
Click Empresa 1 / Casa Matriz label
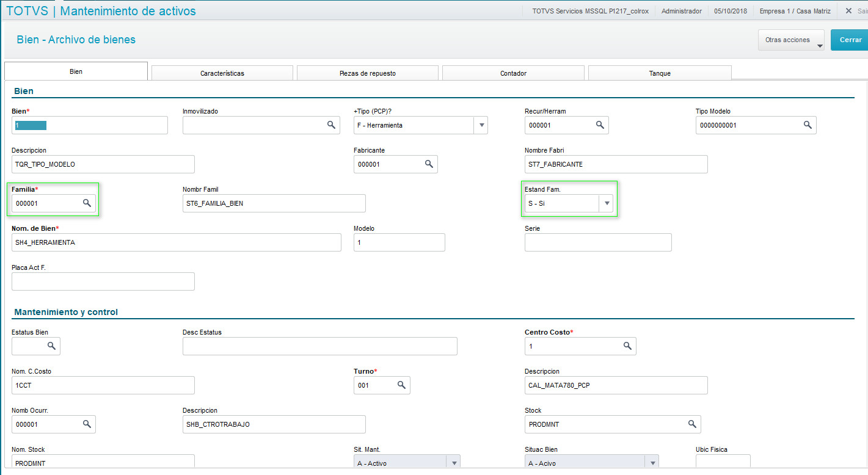pyautogui.click(x=794, y=11)
